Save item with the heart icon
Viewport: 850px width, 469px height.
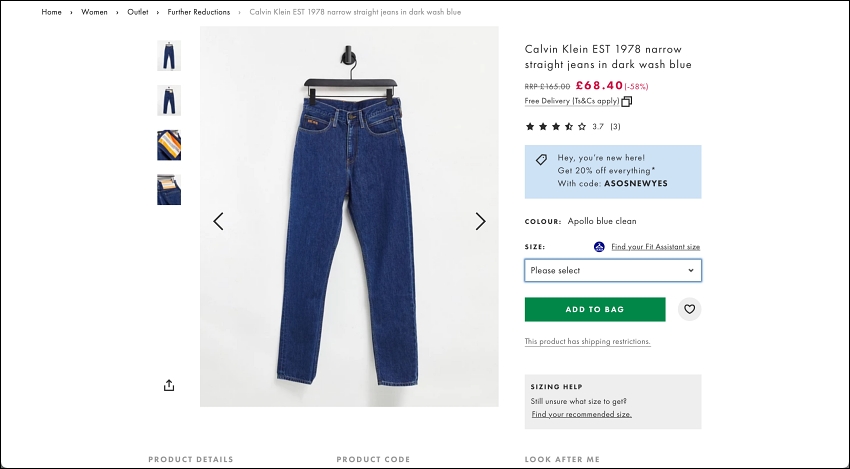coord(689,309)
